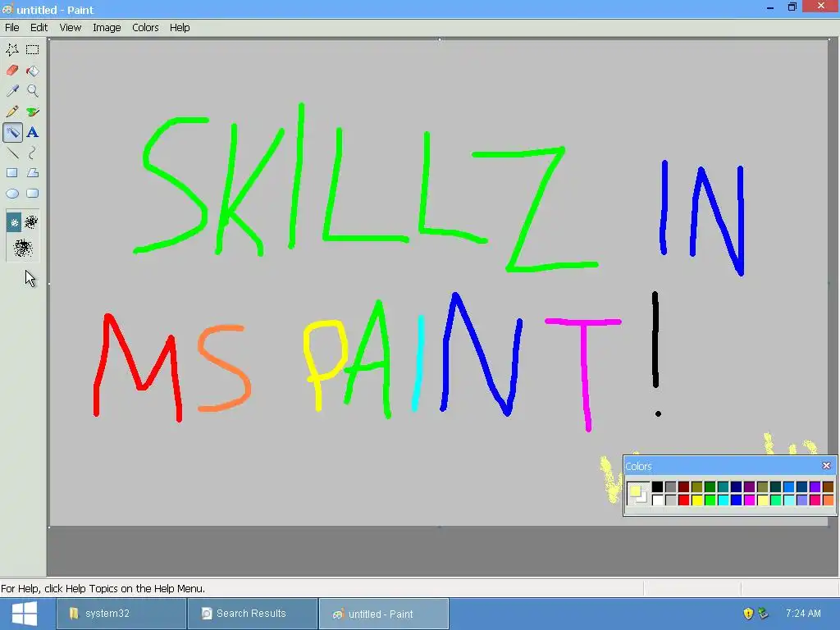Click the security shield tray icon
Image resolution: width=840 pixels, height=630 pixels.
pyautogui.click(x=748, y=614)
